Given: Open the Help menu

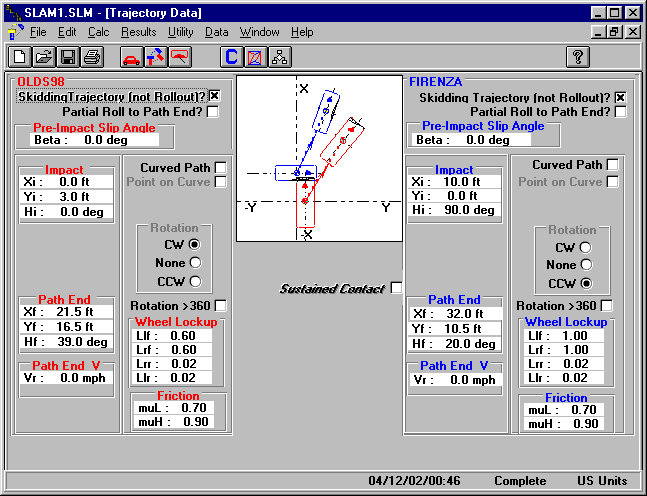Looking at the screenshot, I should click(x=302, y=32).
